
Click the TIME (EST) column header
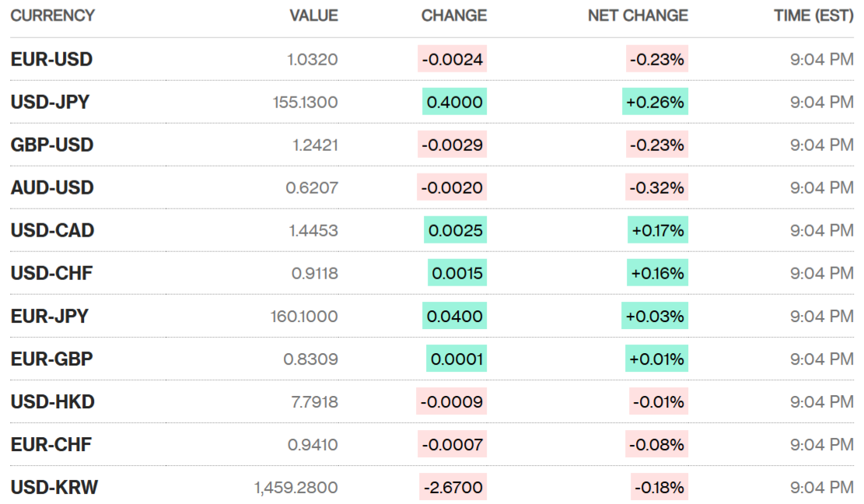tap(813, 16)
